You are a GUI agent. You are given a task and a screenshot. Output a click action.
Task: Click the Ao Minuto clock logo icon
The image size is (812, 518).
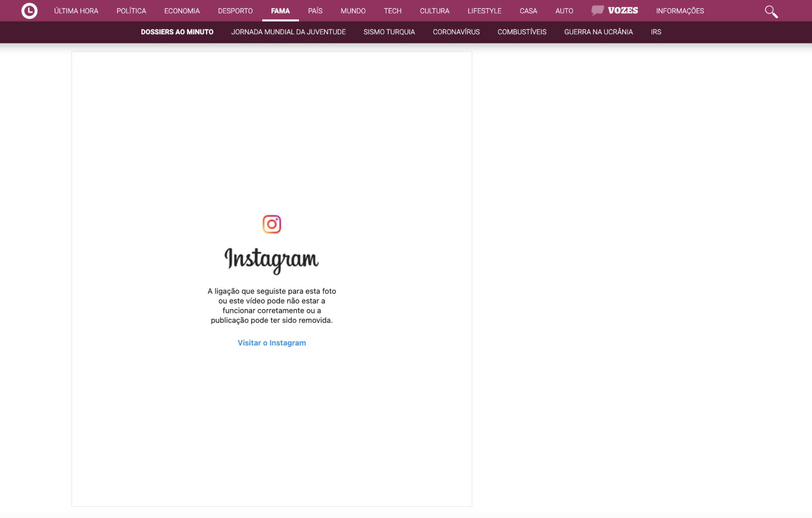[x=29, y=11]
